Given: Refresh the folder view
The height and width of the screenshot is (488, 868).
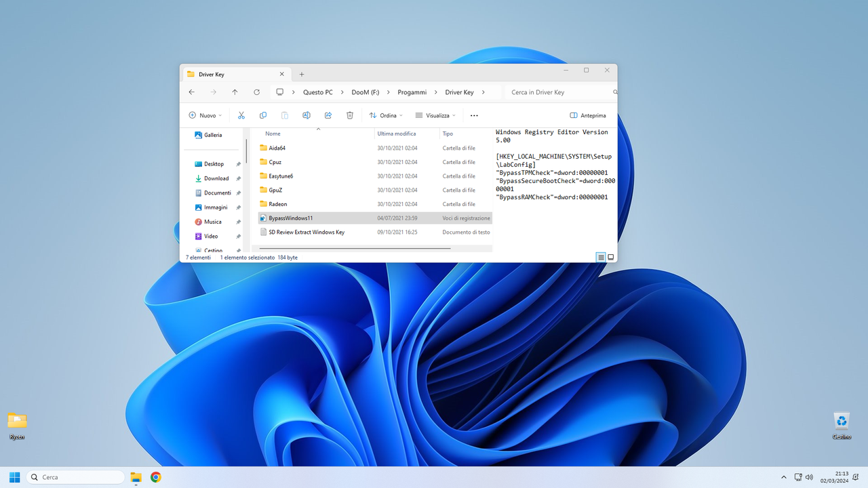Looking at the screenshot, I should point(256,91).
